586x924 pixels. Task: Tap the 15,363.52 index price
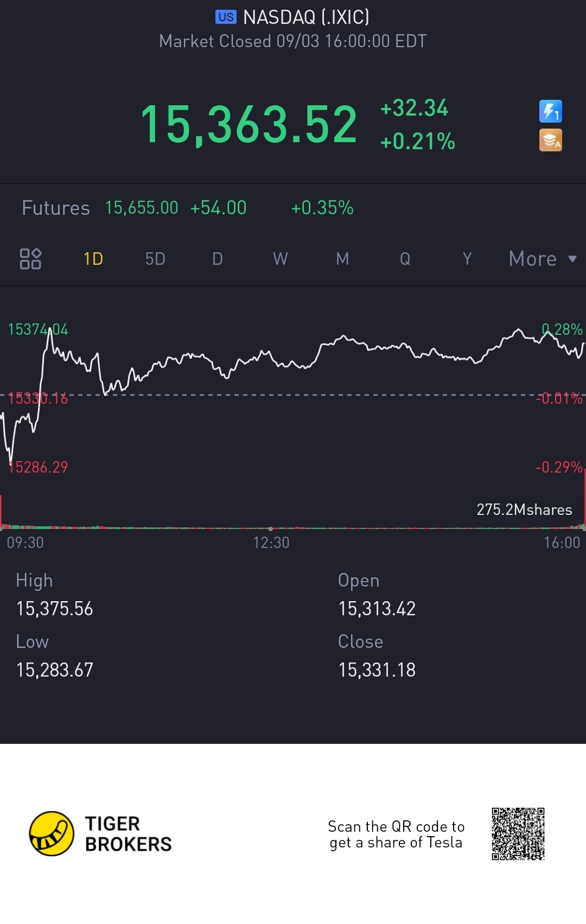point(249,125)
